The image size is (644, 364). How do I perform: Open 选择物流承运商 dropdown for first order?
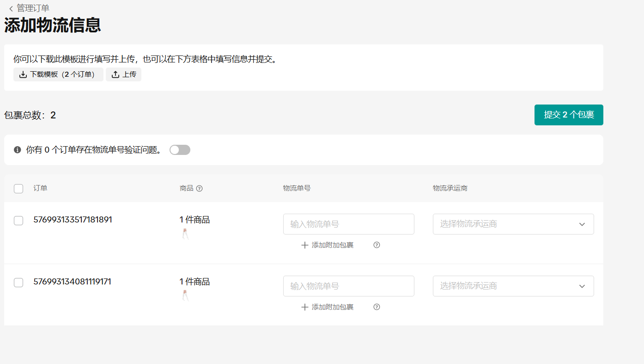(x=513, y=224)
